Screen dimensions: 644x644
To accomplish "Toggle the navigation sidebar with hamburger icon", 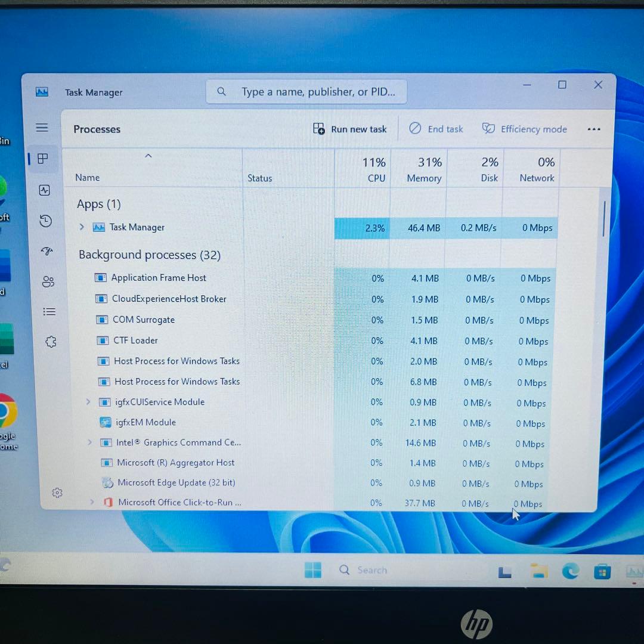I will click(x=42, y=128).
